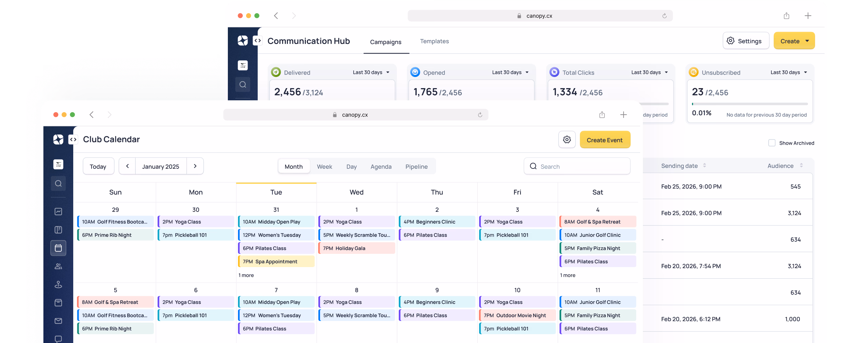Click the Opened stat icon

pos(415,72)
